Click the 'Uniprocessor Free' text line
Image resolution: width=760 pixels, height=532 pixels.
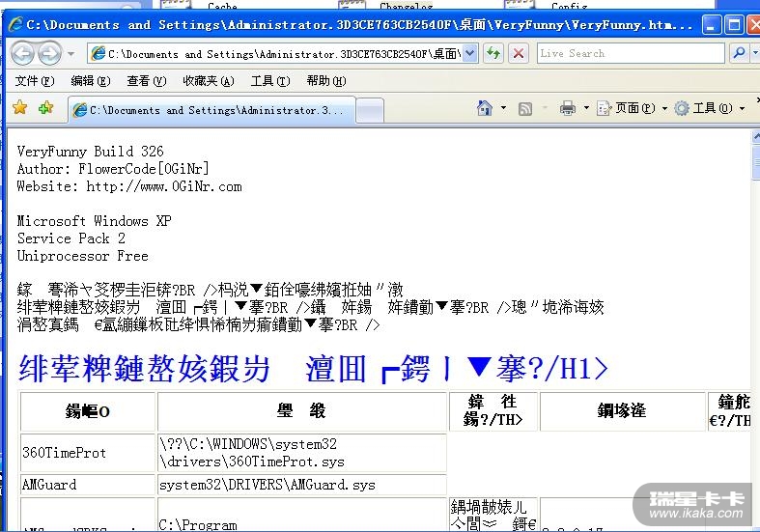(82, 256)
